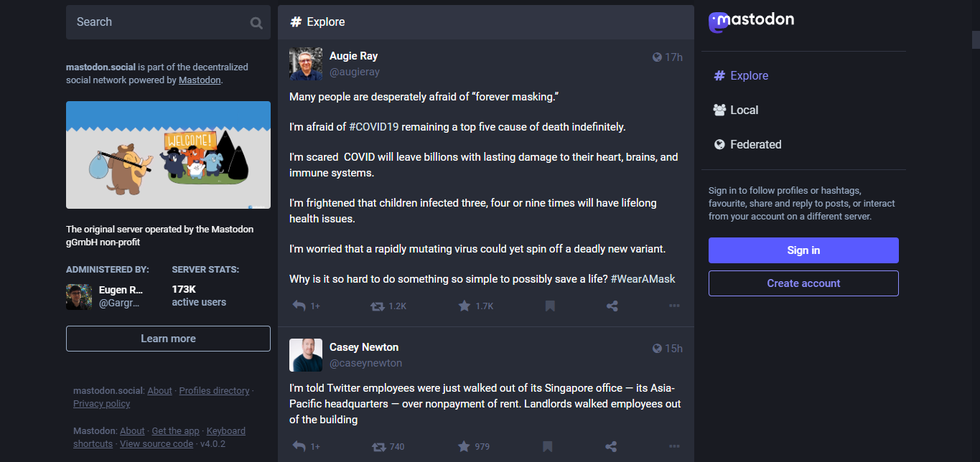Open the Local timeline
Image resolution: width=980 pixels, height=462 pixels.
tap(736, 110)
